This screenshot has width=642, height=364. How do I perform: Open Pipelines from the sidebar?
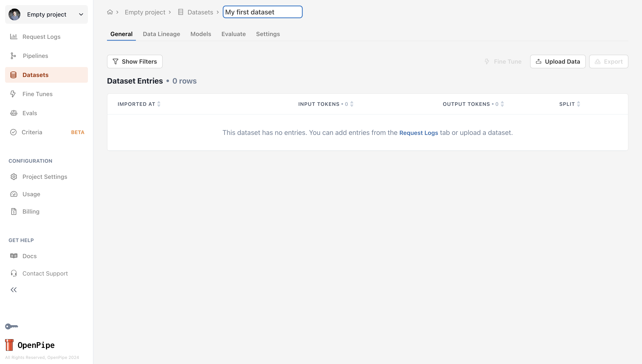pyautogui.click(x=35, y=56)
